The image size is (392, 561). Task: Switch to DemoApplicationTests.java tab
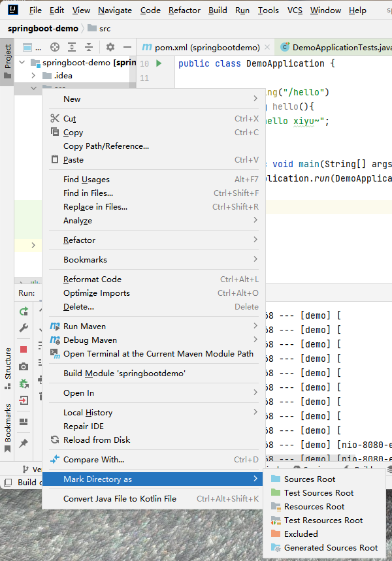coord(336,47)
